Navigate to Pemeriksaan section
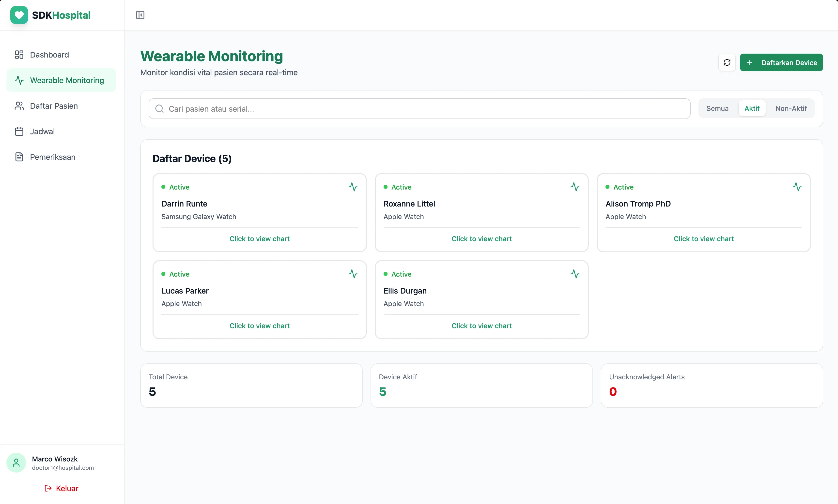The image size is (838, 504). click(x=52, y=157)
